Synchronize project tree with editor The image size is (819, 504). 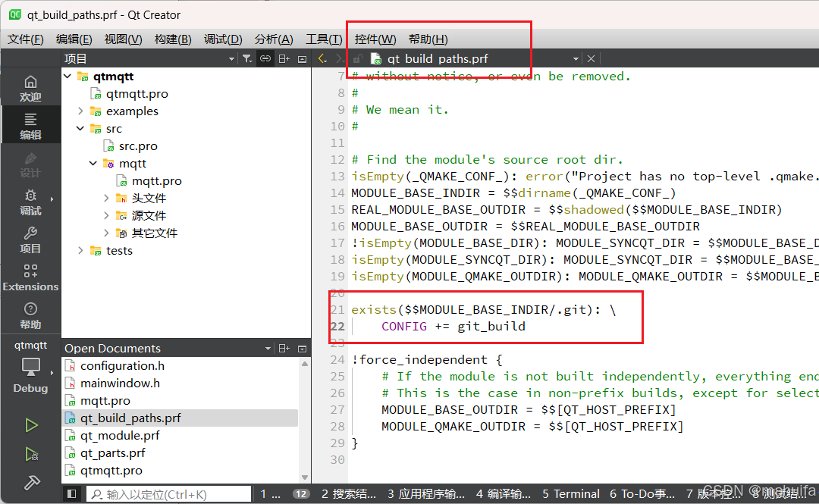265,58
